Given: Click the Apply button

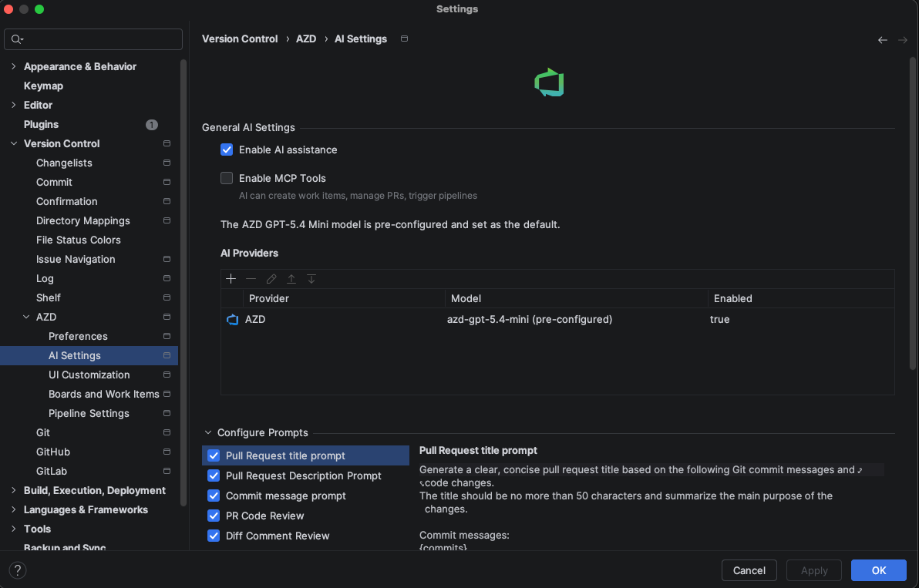Looking at the screenshot, I should pos(814,570).
